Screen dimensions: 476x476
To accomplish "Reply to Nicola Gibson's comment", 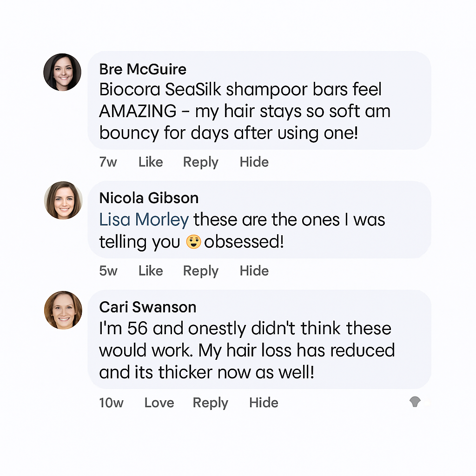I will coord(200,271).
